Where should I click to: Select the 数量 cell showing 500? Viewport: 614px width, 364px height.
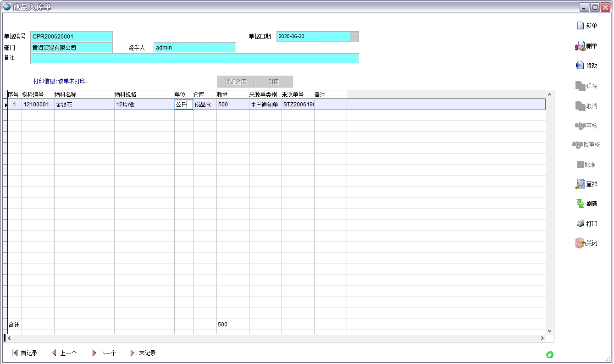[x=232, y=105]
